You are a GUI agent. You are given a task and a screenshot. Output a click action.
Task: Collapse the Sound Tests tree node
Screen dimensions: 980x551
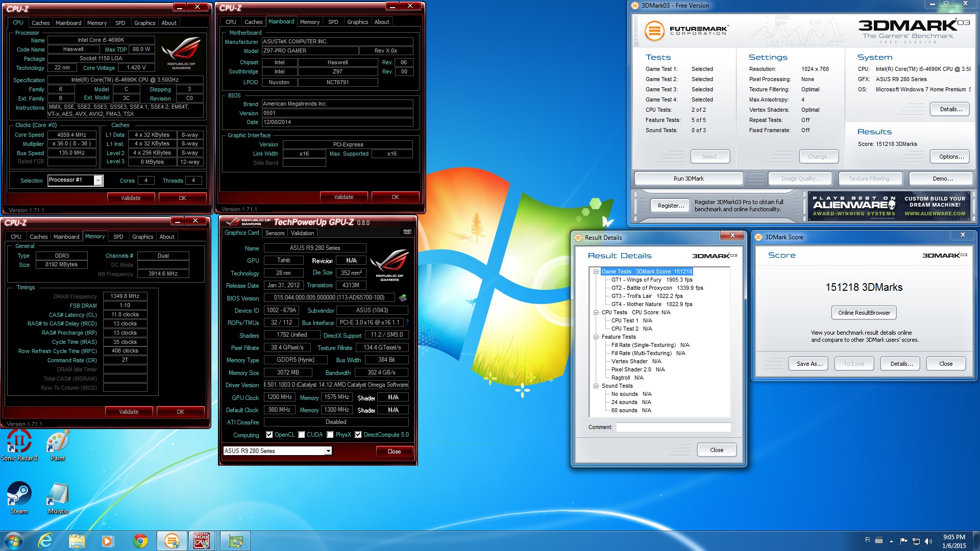pyautogui.click(x=596, y=386)
